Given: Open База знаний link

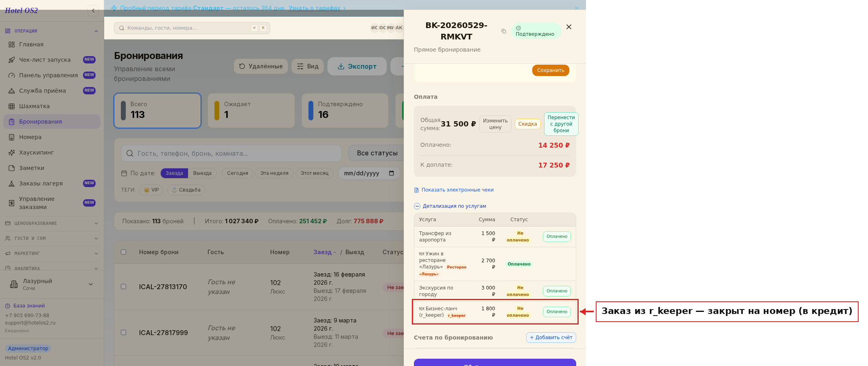Looking at the screenshot, I should 25,306.
